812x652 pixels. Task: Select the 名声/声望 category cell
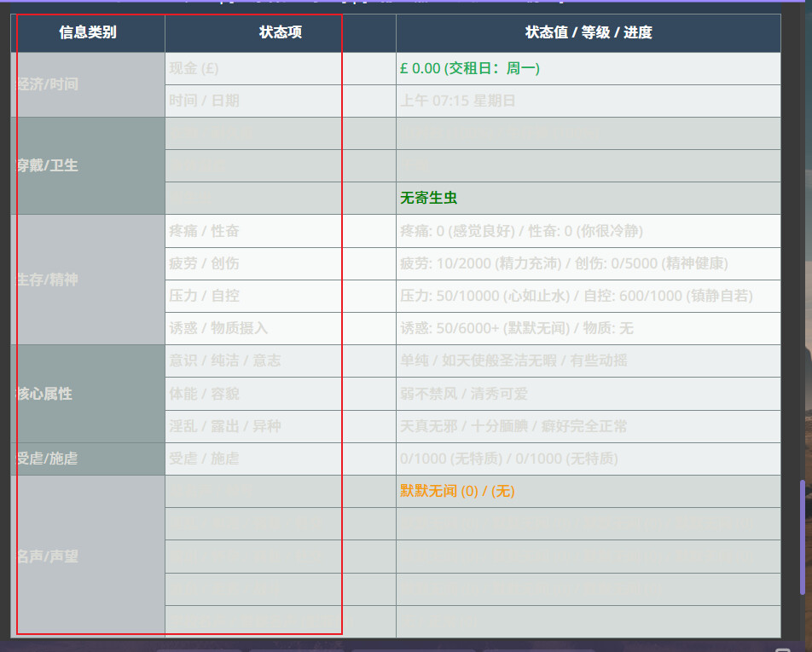tap(88, 557)
